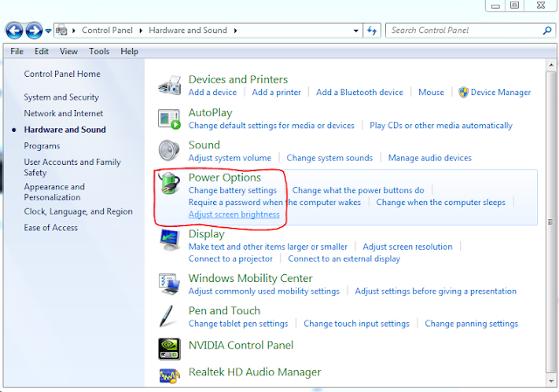Viewport: 559px width, 392px height.
Task: Open the Tools menu
Action: (x=99, y=52)
